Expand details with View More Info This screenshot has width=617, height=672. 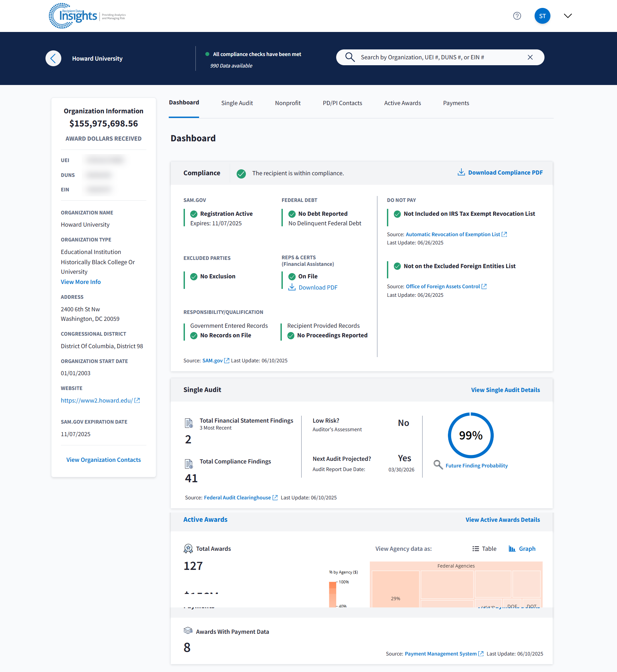(80, 282)
